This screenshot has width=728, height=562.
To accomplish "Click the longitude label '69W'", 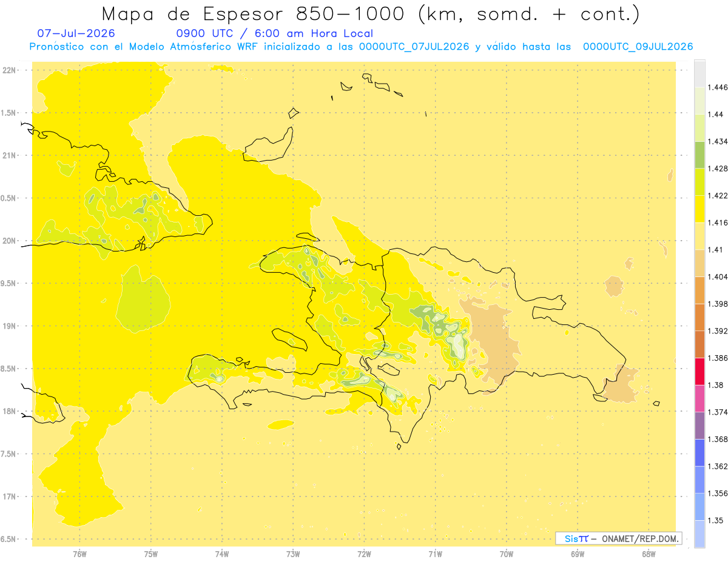I will (578, 554).
